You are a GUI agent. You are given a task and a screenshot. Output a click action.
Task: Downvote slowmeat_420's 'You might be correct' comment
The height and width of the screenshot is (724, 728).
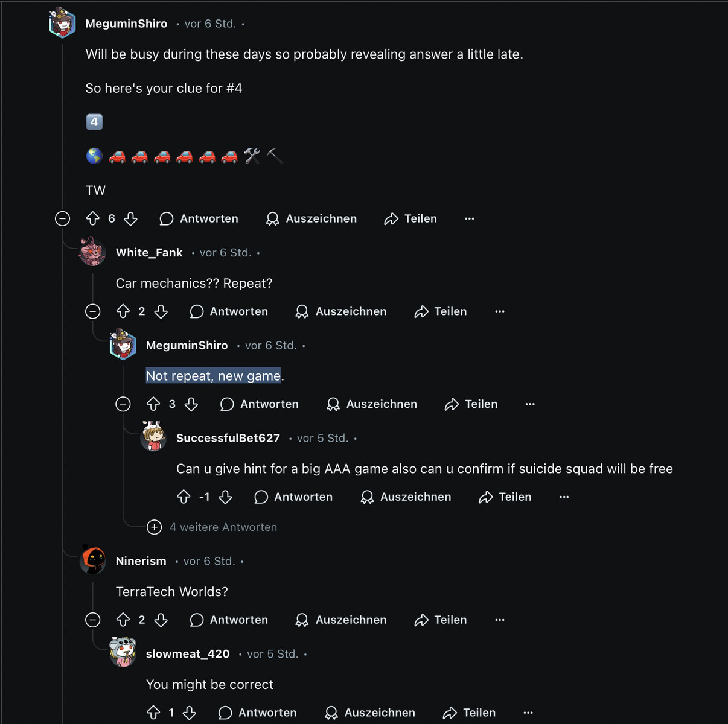pyautogui.click(x=190, y=713)
